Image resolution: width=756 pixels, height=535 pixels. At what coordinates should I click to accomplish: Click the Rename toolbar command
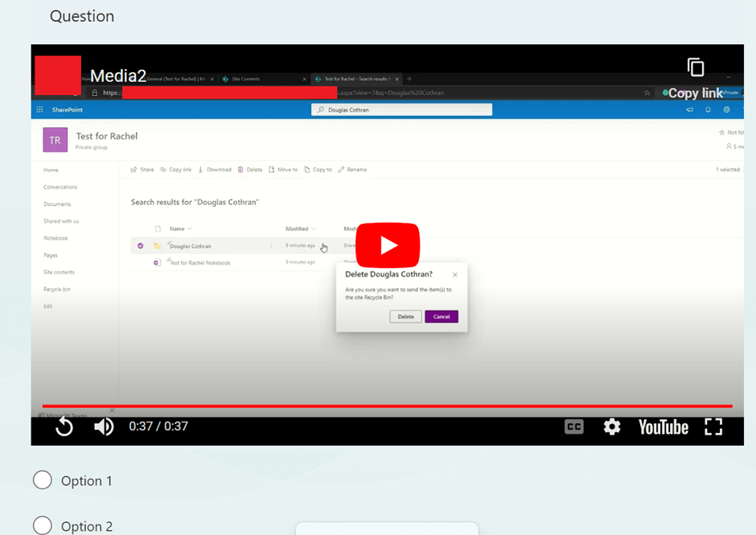(352, 169)
